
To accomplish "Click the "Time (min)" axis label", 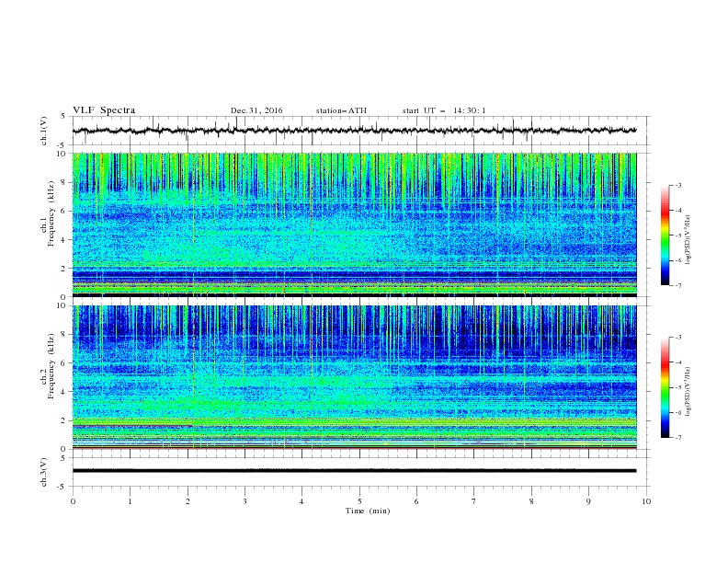I will coord(368,511).
